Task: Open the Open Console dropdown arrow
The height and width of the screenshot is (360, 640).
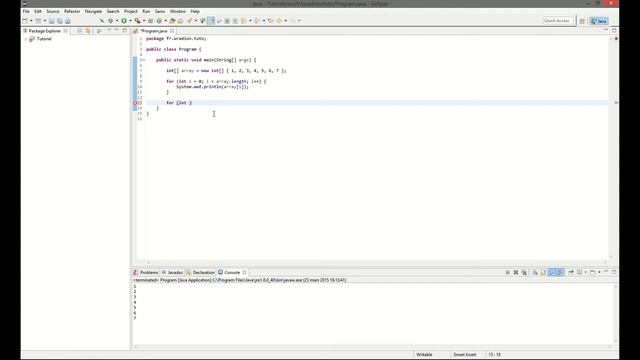Action: (599, 272)
